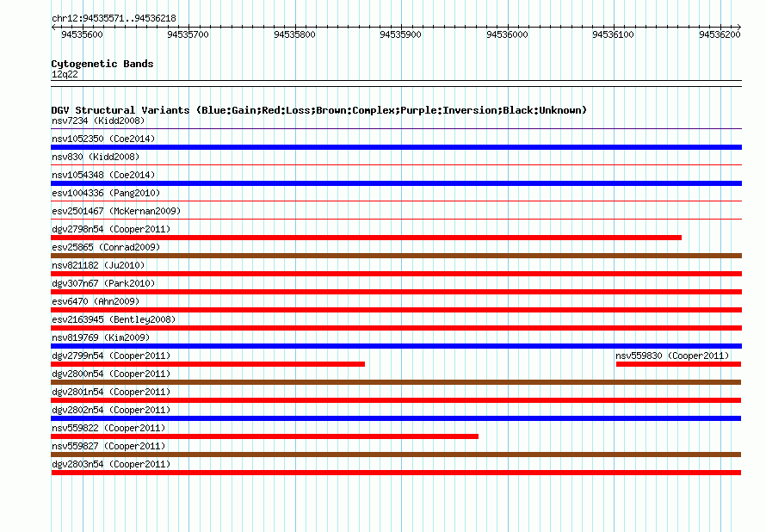Screen dimensions: 766x532
Task: Select the nsv821182 red loss bar
Action: (396, 274)
